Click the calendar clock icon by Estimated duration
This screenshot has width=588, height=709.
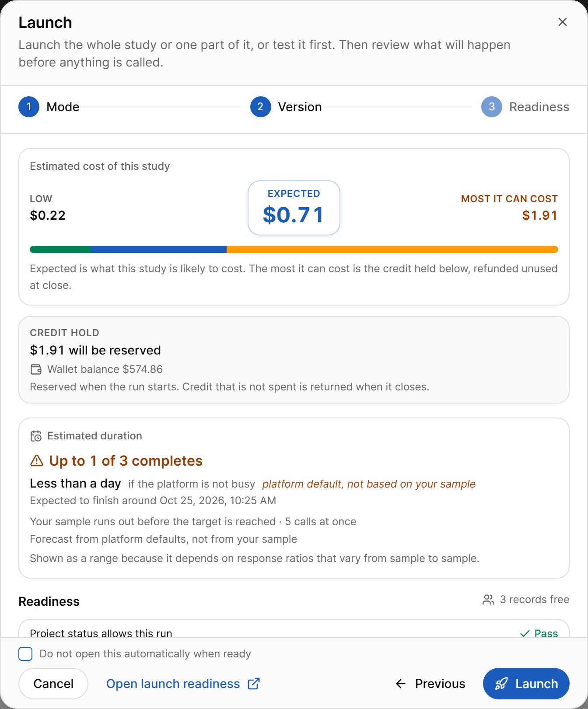pyautogui.click(x=36, y=436)
